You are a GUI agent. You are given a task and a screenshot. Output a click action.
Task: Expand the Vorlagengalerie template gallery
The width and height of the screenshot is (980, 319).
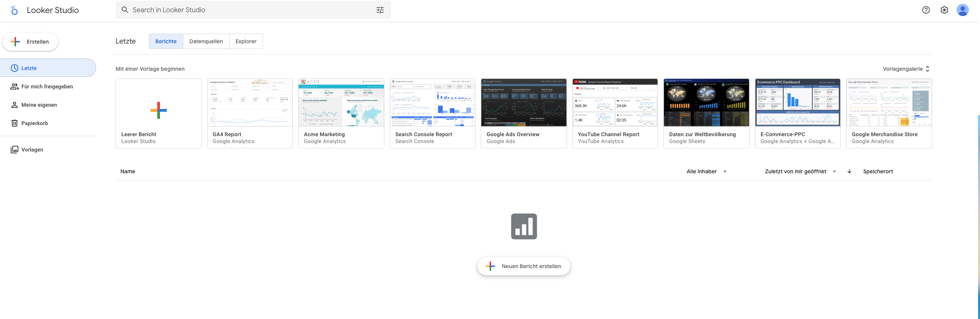point(906,69)
